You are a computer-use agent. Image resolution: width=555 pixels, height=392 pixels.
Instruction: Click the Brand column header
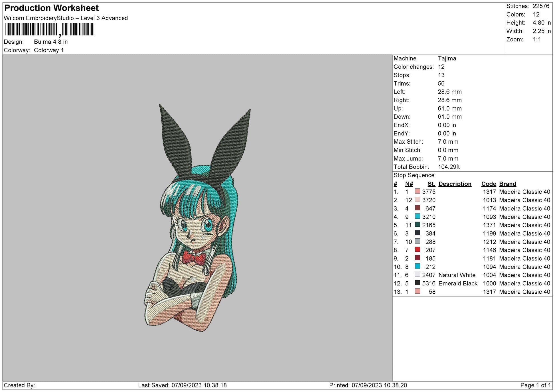point(507,184)
